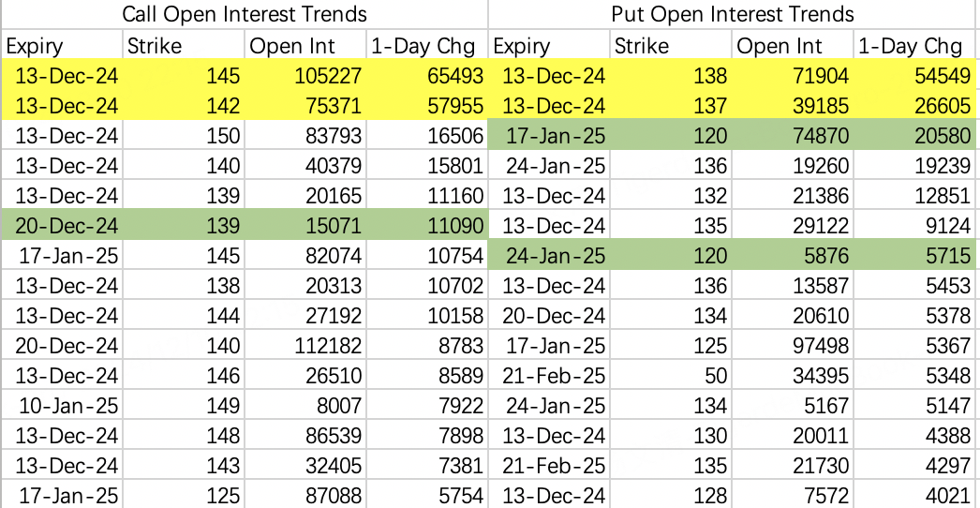
Task: Click the Put Open Interest Trends title
Action: point(733,14)
